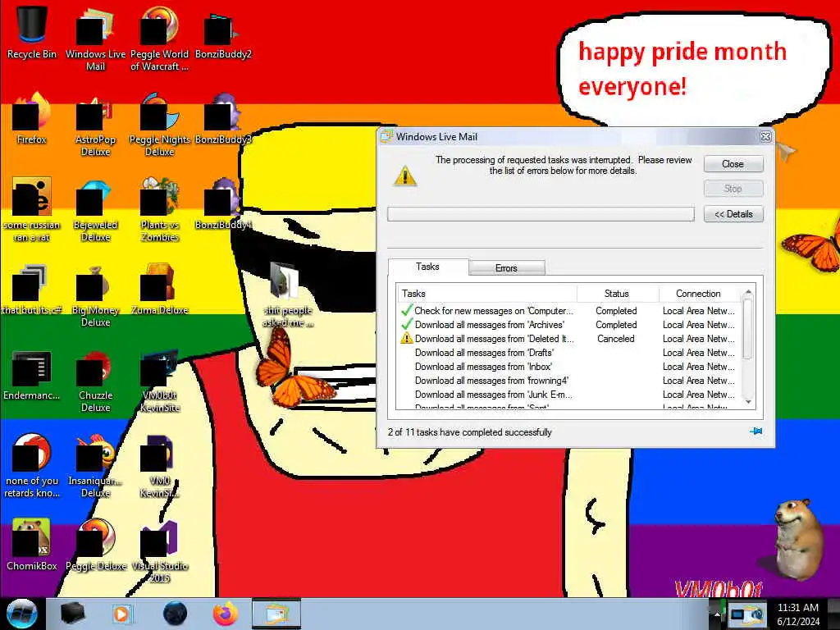Switch to the Tasks tab
The height and width of the screenshot is (630, 840).
(427, 267)
